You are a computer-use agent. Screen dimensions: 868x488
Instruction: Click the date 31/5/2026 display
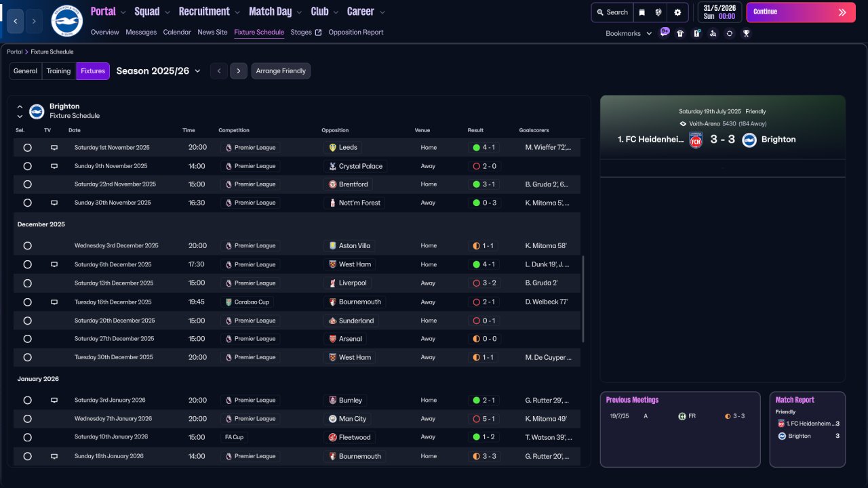click(719, 12)
